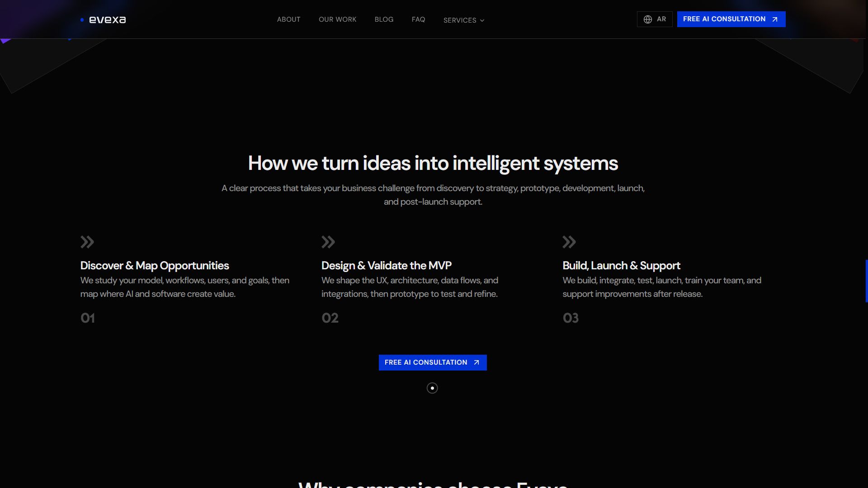Select the Discover & Map Opportunities heading
Image resolution: width=868 pixels, height=488 pixels.
[x=155, y=266]
